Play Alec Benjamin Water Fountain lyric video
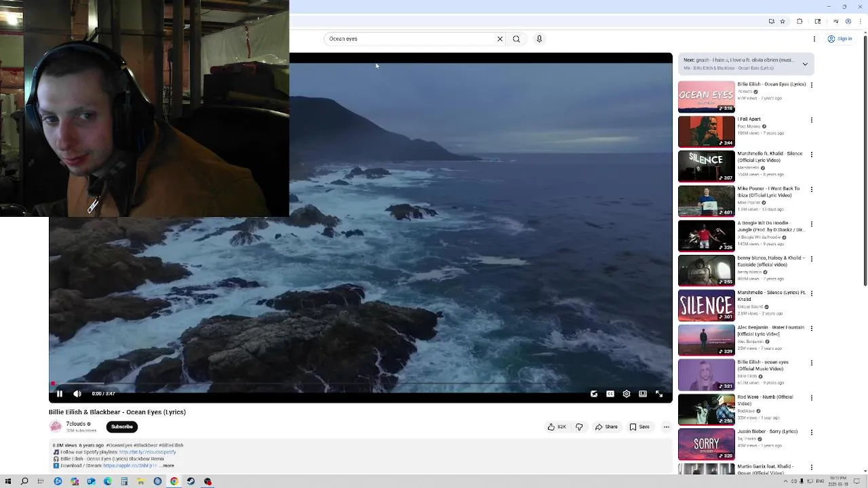 coord(707,340)
